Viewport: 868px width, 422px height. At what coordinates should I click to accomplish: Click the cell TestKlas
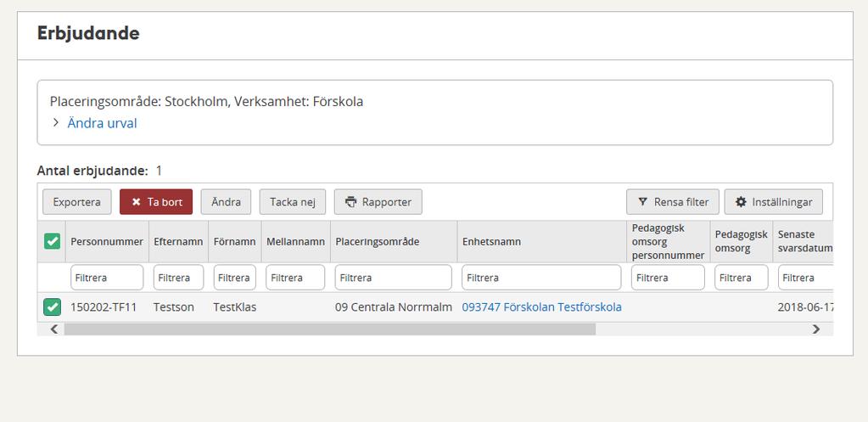click(235, 307)
